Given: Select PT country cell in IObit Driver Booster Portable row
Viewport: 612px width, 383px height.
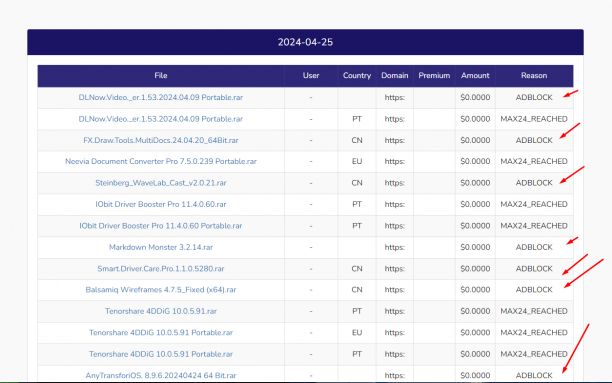Looking at the screenshot, I should click(x=357, y=226).
